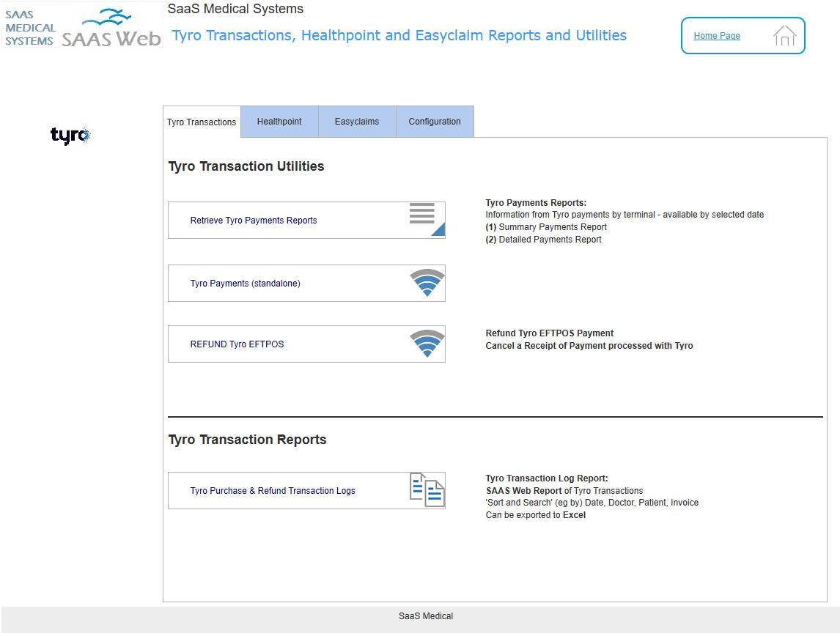The height and width of the screenshot is (636, 840).
Task: Open the Easyclaims tab
Action: click(x=357, y=122)
